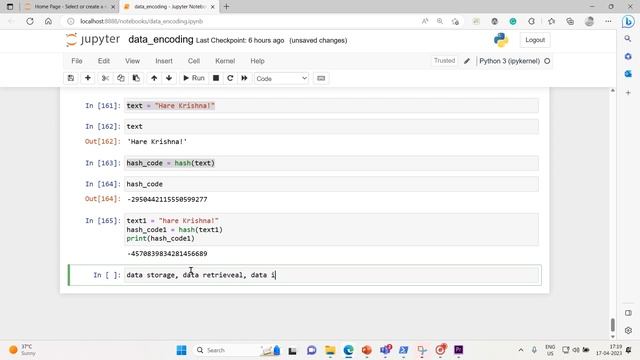Open Premiere Pro from the taskbar
The image size is (640, 360).
(459, 350)
